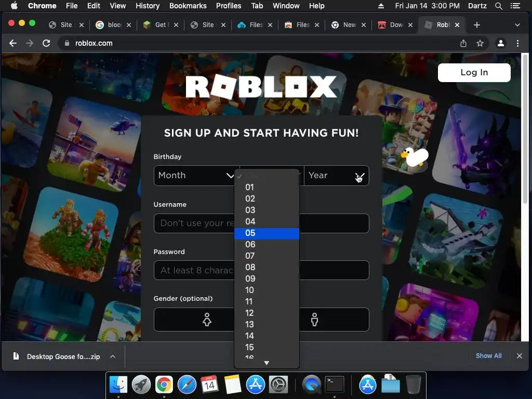The height and width of the screenshot is (399, 532).
Task: Select highlighted day 05
Action: click(267, 233)
